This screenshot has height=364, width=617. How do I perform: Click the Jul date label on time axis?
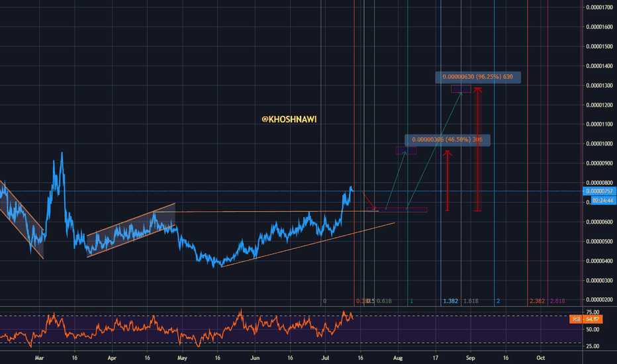click(x=326, y=358)
